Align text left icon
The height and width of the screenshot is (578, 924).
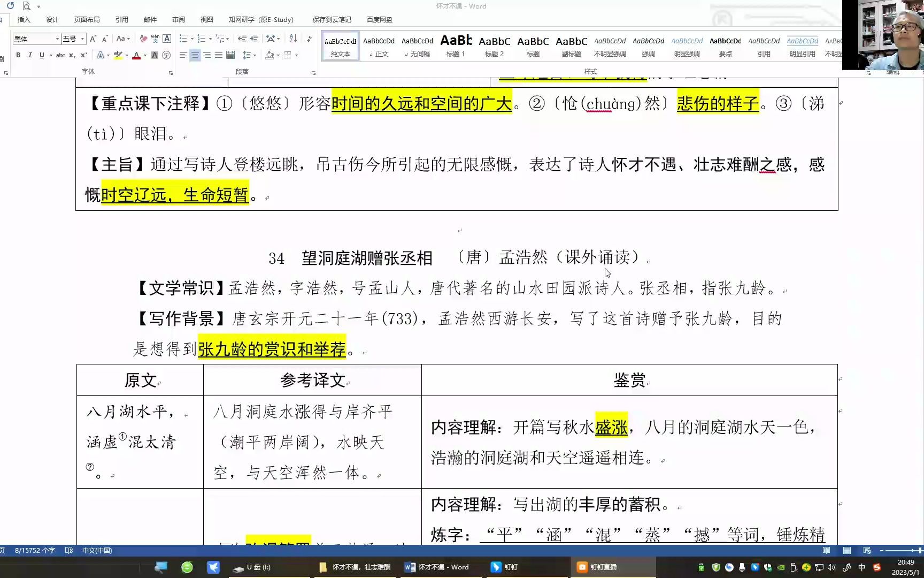(x=183, y=55)
